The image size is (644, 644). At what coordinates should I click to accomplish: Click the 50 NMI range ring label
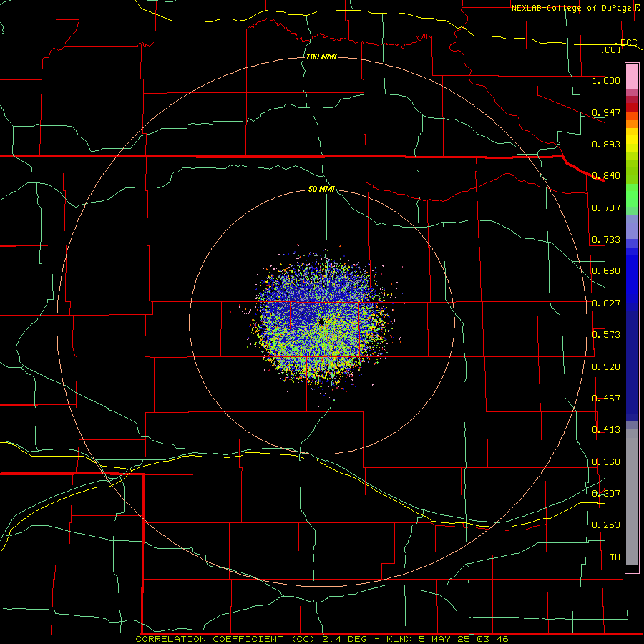pyautogui.click(x=321, y=189)
